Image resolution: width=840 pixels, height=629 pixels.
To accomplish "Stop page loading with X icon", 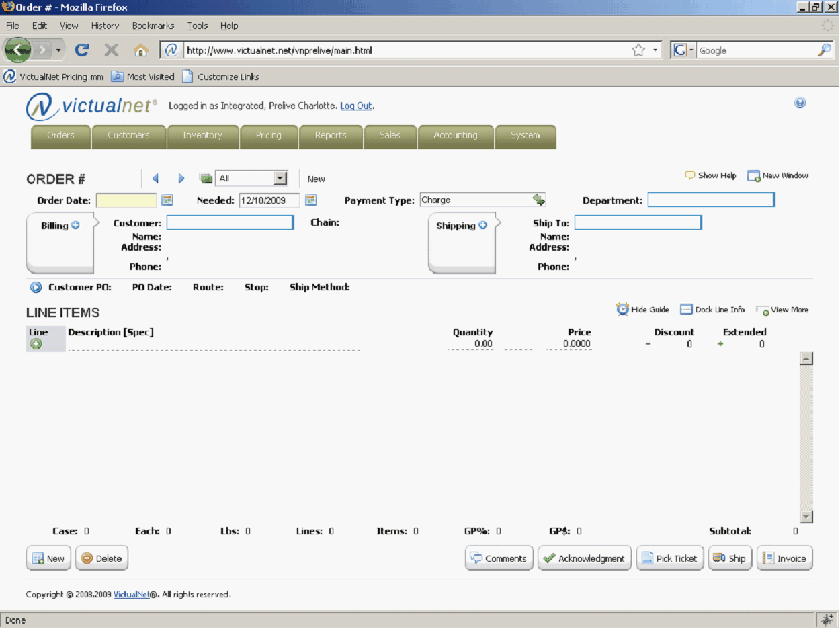I will (112, 50).
